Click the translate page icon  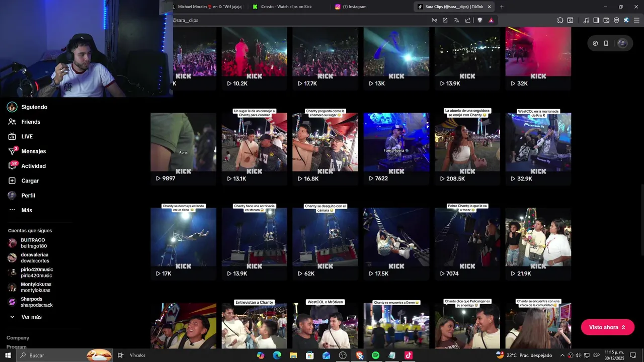[x=456, y=20]
